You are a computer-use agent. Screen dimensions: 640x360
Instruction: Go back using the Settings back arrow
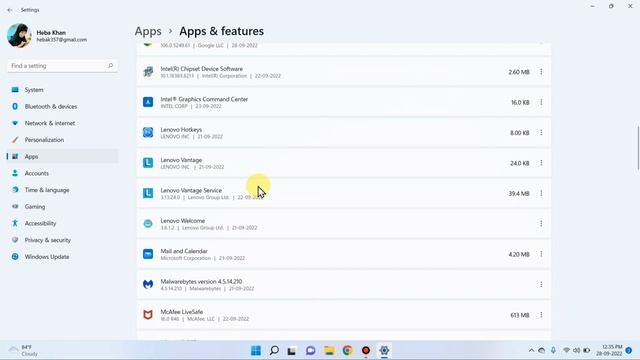tap(10, 10)
